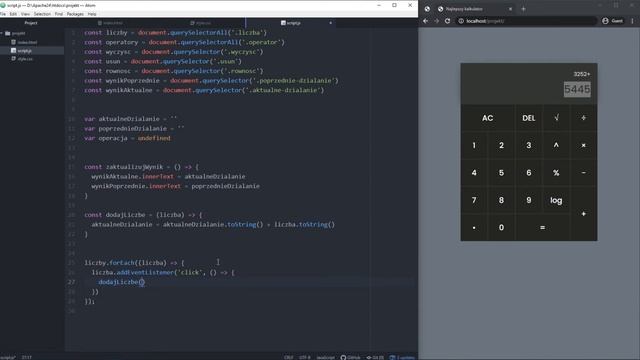Viewport: 640px width, 360px height.
Task: Click calculator digit 3
Action: pos(529,145)
